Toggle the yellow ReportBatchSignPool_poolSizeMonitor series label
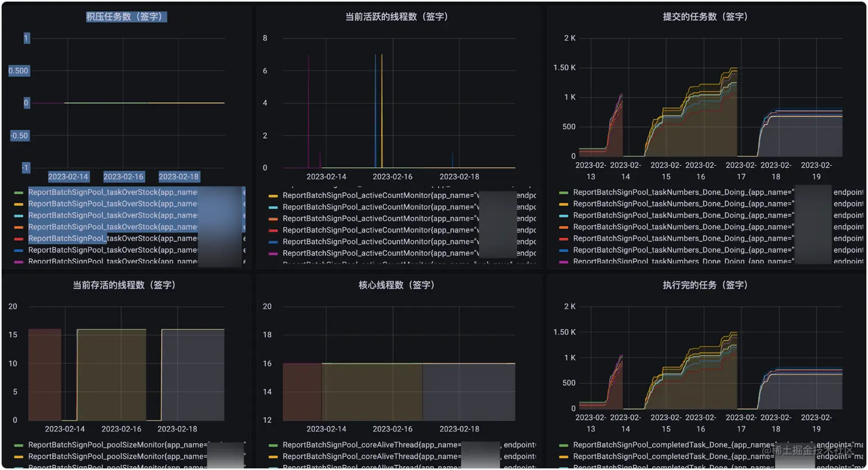868x470 pixels. [118, 456]
